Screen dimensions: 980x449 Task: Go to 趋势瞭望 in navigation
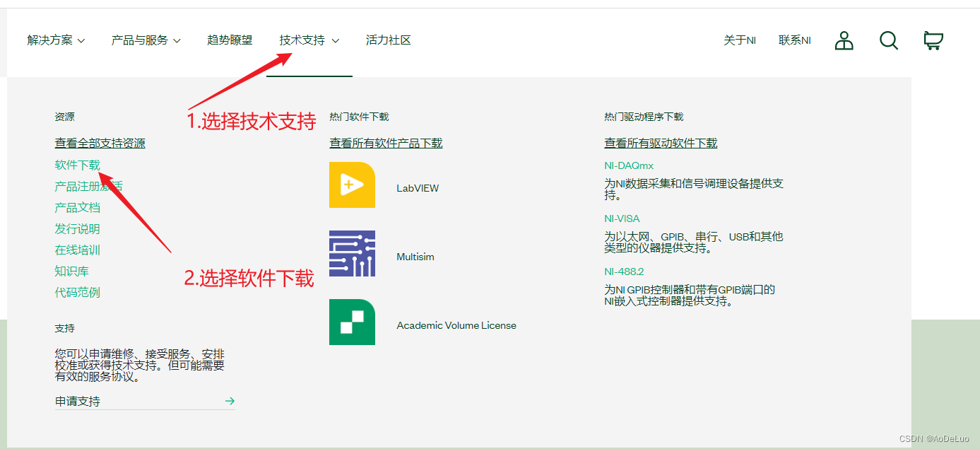[230, 40]
